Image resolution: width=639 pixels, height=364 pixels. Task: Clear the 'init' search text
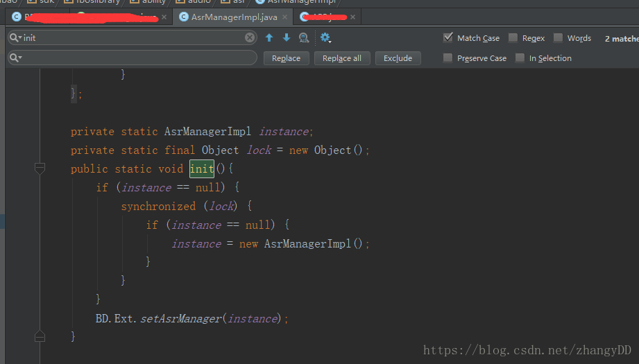coord(250,38)
